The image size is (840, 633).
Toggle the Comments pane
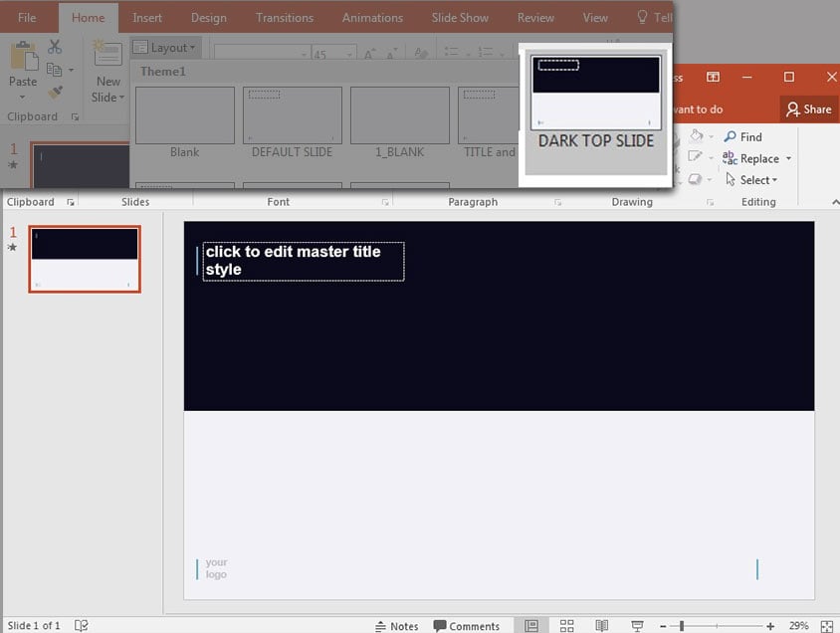tap(466, 626)
